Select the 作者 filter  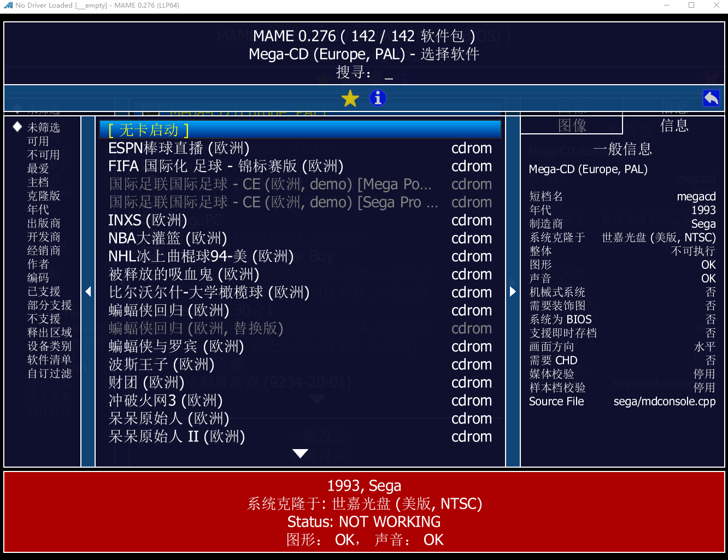point(38,264)
